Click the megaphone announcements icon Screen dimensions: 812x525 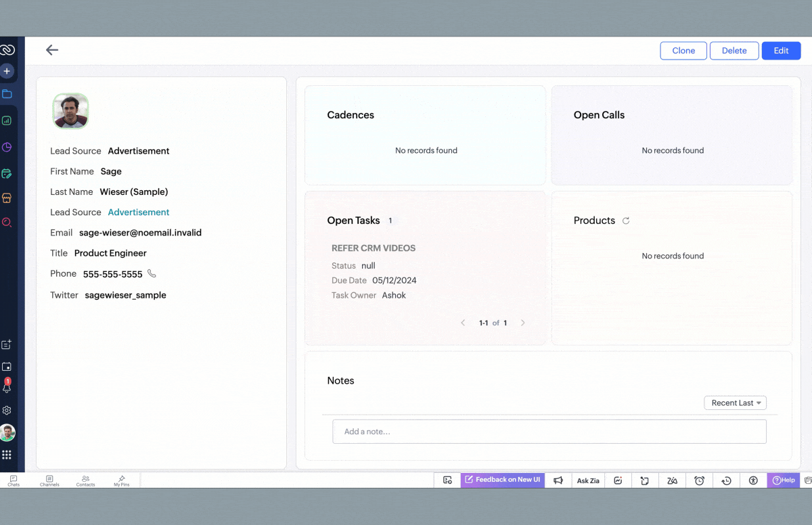click(x=558, y=480)
